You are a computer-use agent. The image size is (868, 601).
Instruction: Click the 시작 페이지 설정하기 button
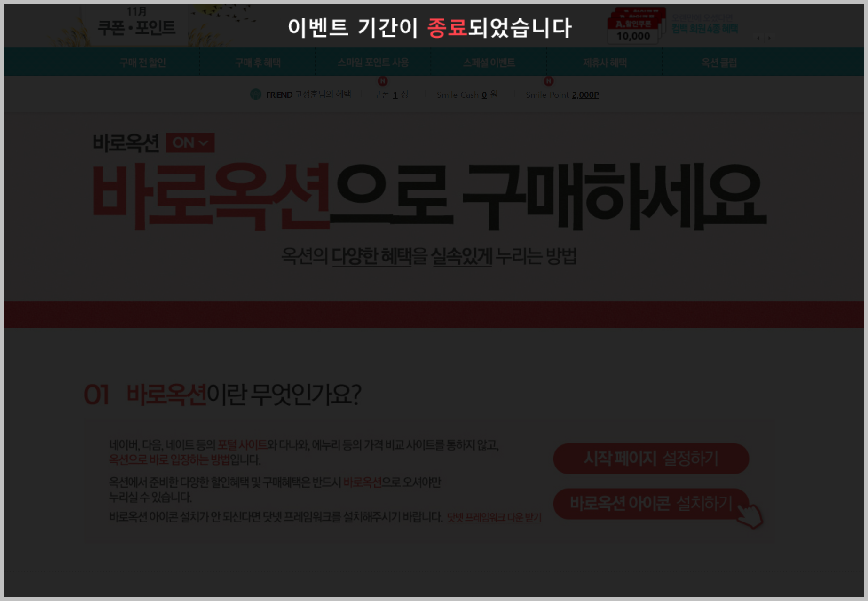click(x=651, y=458)
